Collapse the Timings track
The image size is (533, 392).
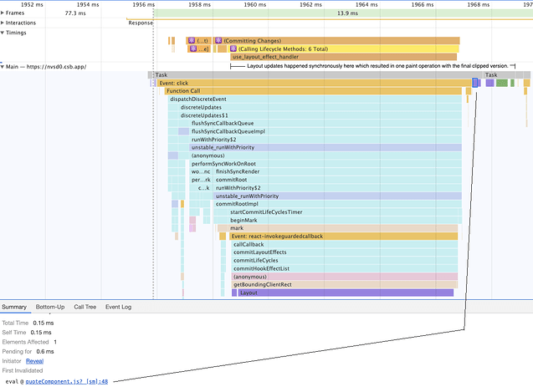click(x=3, y=33)
